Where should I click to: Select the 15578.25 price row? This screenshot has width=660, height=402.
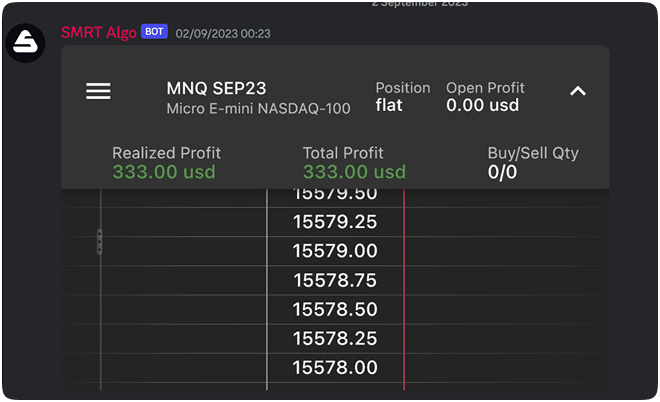point(335,338)
